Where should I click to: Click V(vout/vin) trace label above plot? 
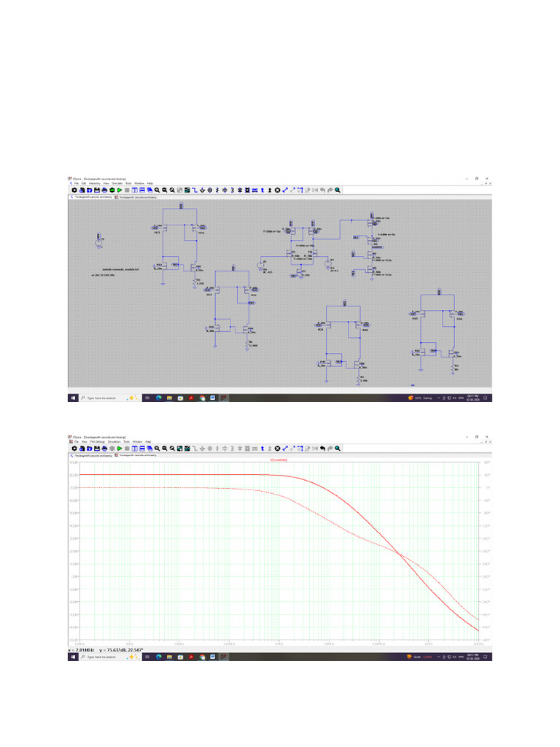(x=279, y=460)
